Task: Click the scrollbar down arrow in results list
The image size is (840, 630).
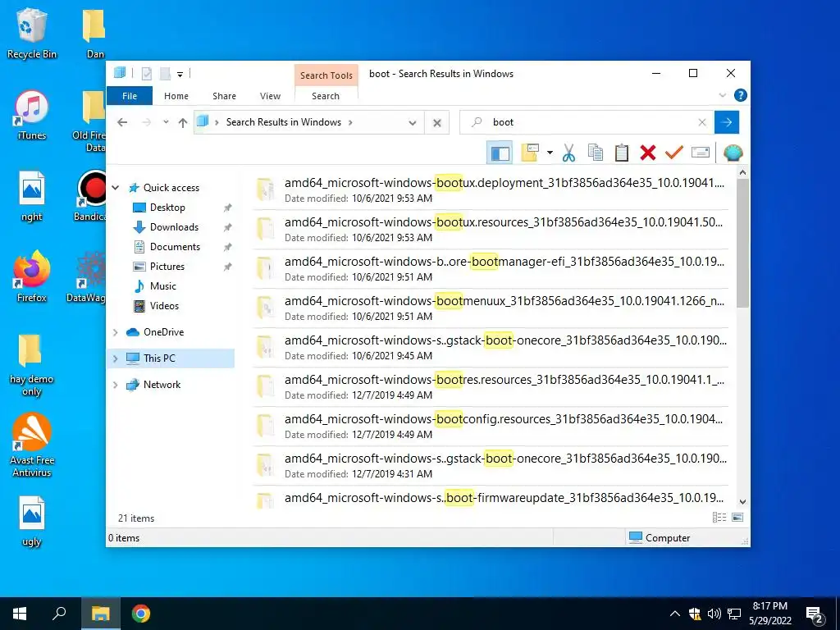Action: [x=742, y=502]
